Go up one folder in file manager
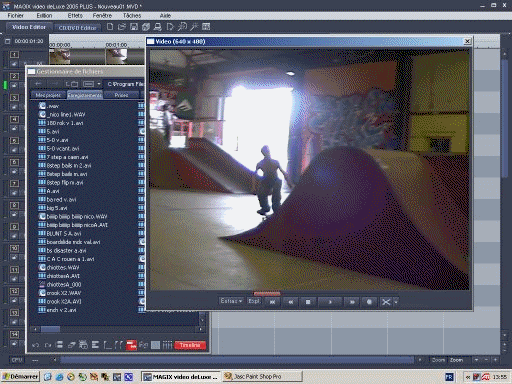 [71, 84]
